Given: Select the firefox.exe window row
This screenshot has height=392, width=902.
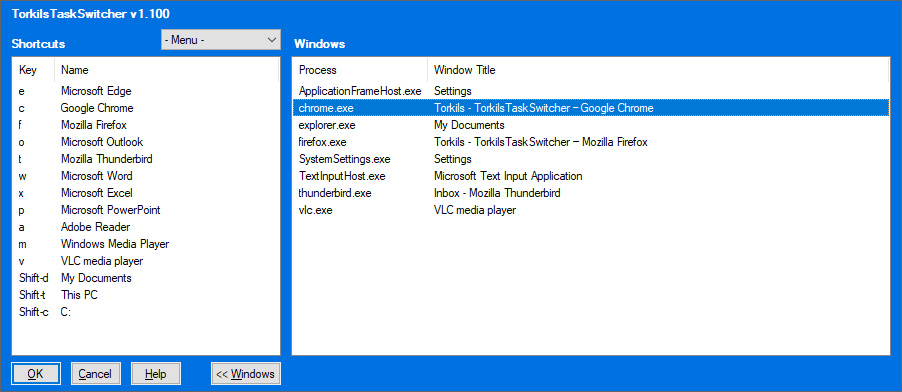Looking at the screenshot, I should 591,142.
